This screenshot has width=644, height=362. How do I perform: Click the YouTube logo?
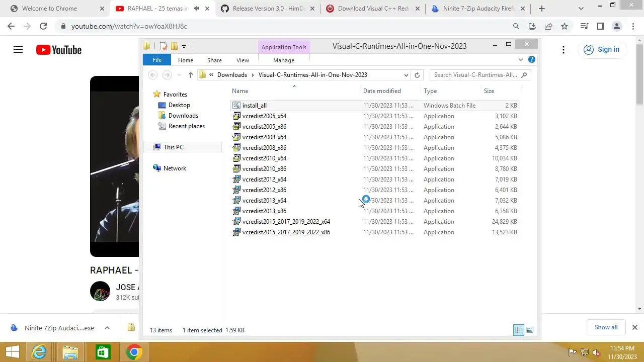tap(59, 50)
